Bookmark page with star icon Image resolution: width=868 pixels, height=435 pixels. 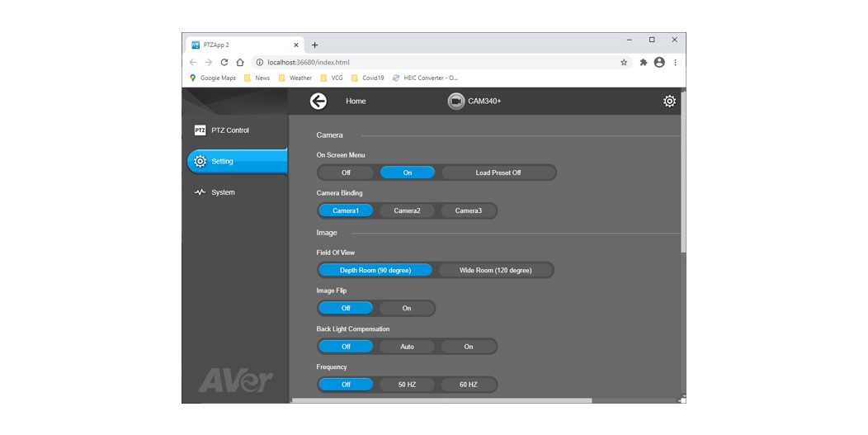click(624, 62)
